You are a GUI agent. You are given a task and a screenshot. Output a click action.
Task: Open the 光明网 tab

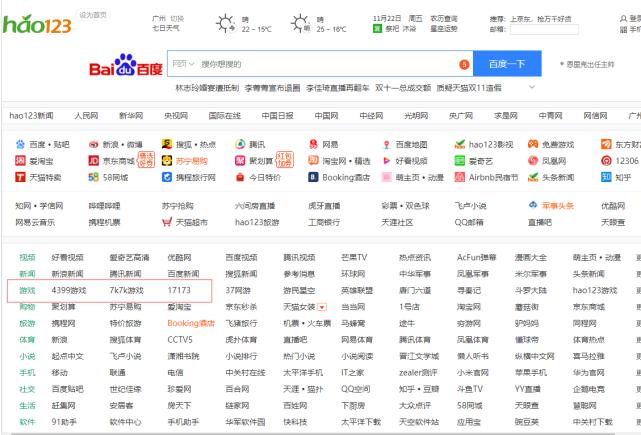point(416,116)
